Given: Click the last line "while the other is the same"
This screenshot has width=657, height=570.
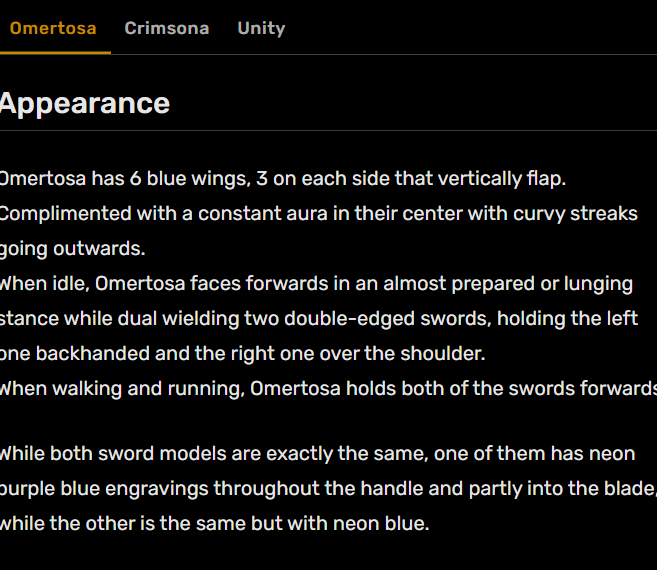Looking at the screenshot, I should [x=214, y=523].
